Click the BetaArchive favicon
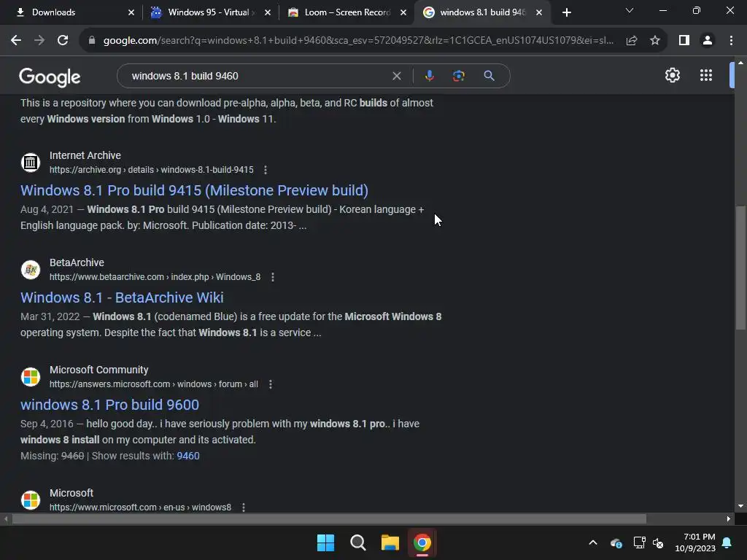 31,270
